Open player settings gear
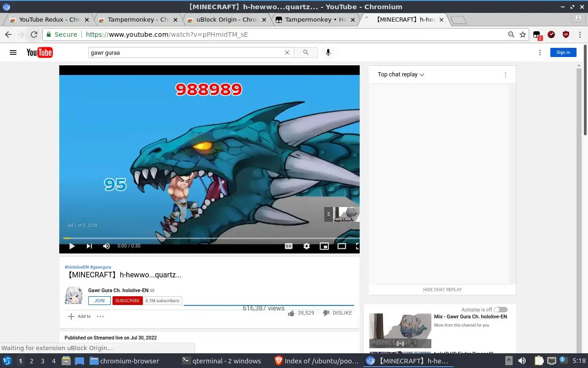Screen dimensions: 588x368 tap(306, 246)
